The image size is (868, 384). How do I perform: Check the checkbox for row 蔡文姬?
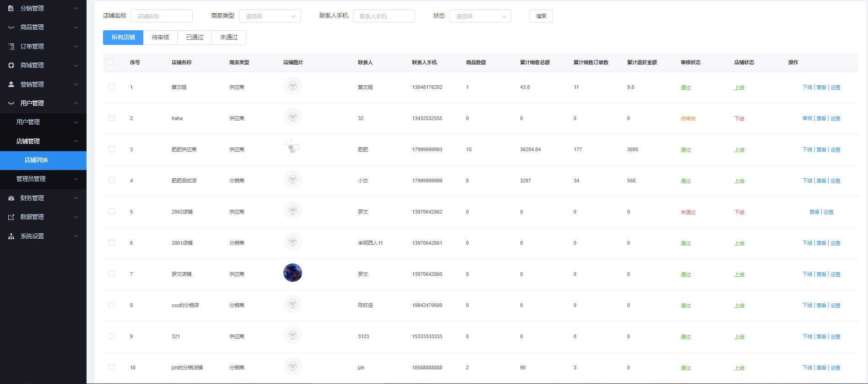(x=112, y=87)
